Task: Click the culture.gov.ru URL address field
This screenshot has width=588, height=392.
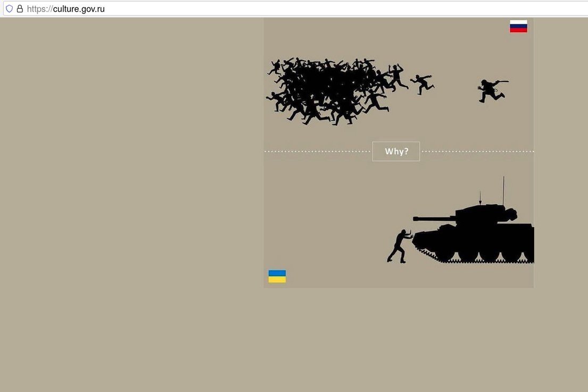Action: [x=295, y=9]
